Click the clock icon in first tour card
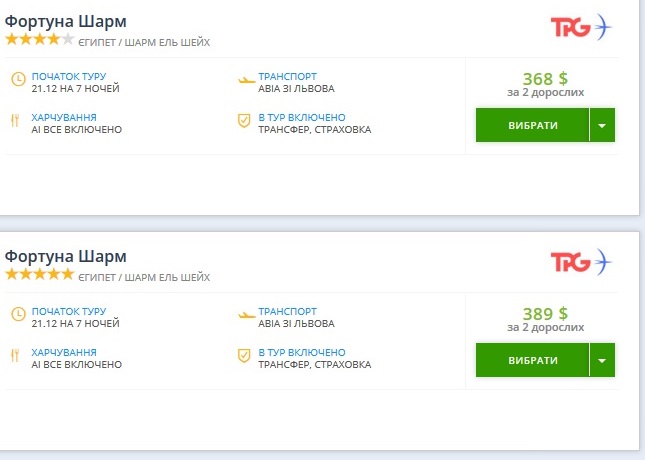645x460 pixels. (18, 80)
